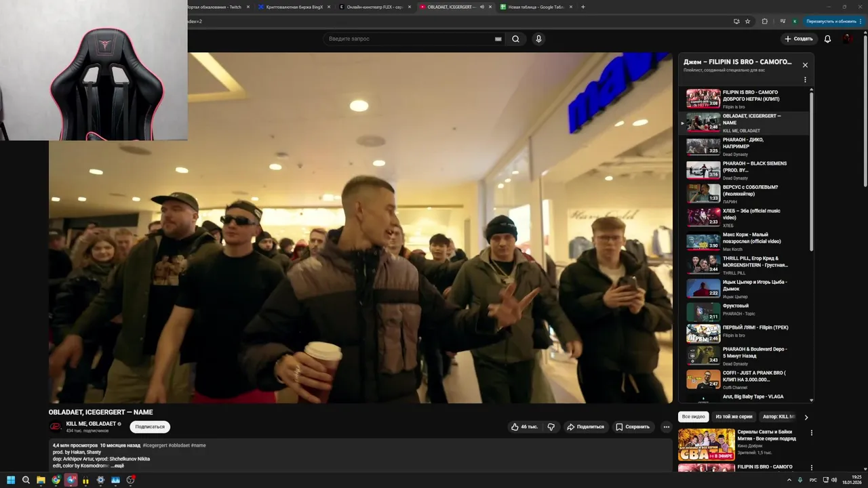
Task: Open the Windows Start menu
Action: click(x=11, y=480)
